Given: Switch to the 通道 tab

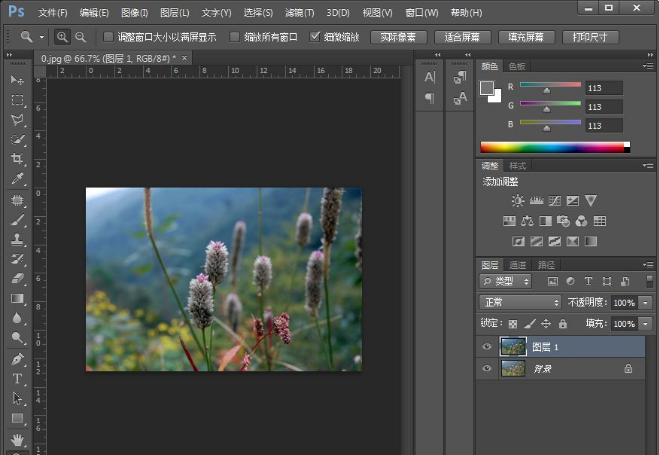Looking at the screenshot, I should coord(518,265).
